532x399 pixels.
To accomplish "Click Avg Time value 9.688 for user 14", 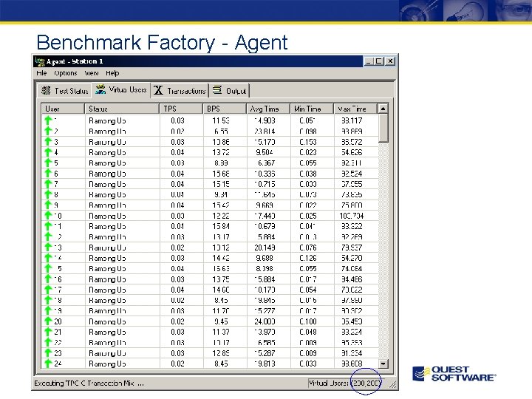I will (x=265, y=258).
